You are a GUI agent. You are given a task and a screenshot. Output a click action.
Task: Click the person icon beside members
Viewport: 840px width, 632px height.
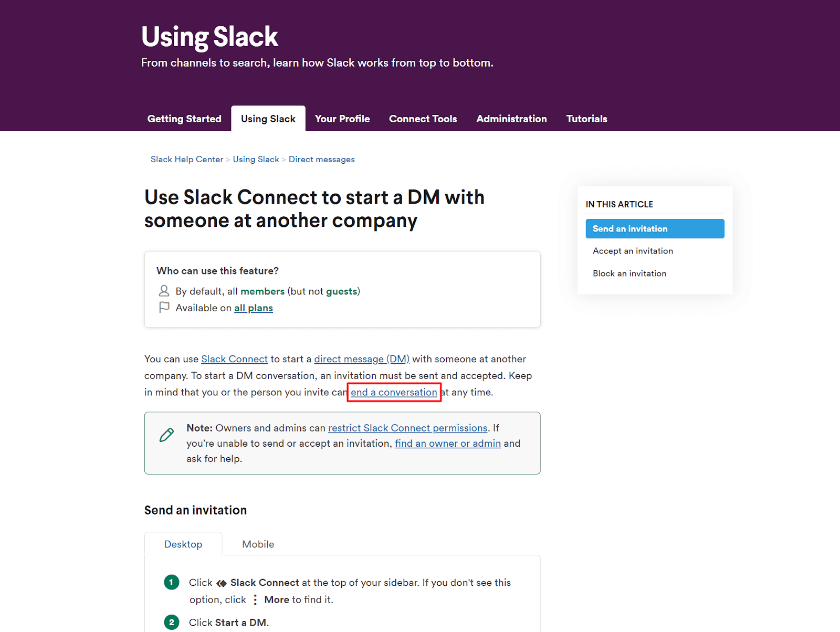click(x=164, y=291)
